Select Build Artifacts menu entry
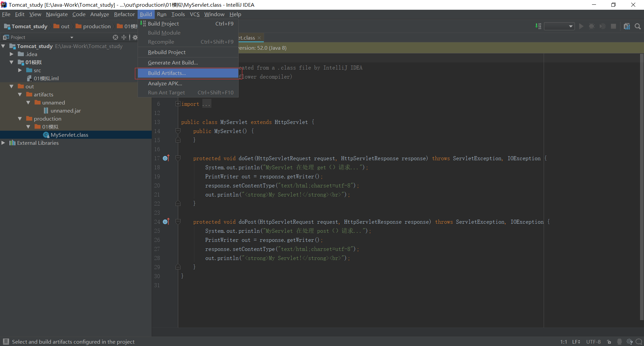Screen dimensions: 644x346 pos(167,73)
